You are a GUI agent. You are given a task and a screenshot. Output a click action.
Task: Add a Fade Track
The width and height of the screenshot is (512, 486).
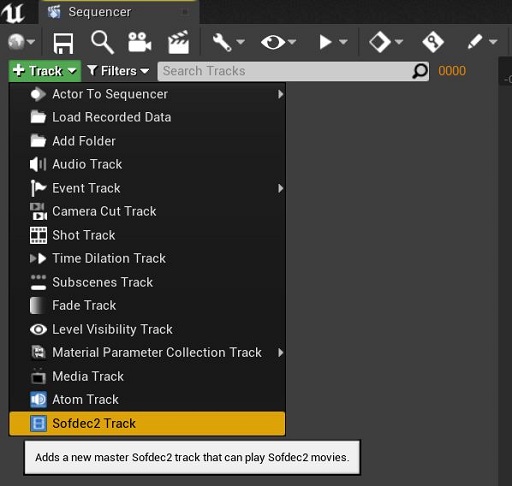pos(147,305)
